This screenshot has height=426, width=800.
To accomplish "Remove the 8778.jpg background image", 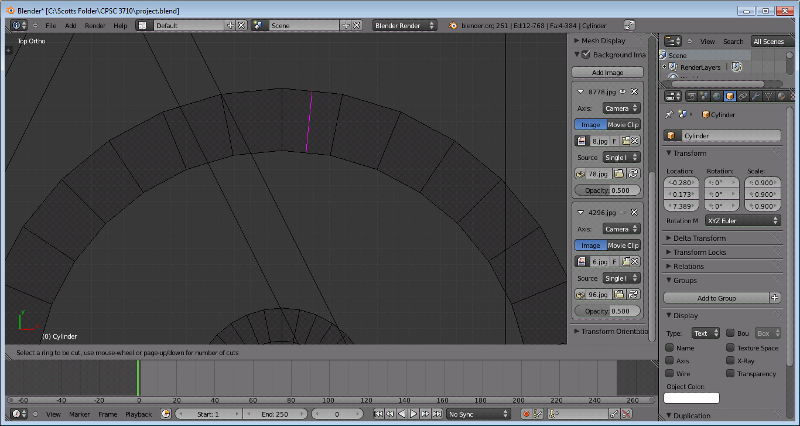I will (634, 92).
